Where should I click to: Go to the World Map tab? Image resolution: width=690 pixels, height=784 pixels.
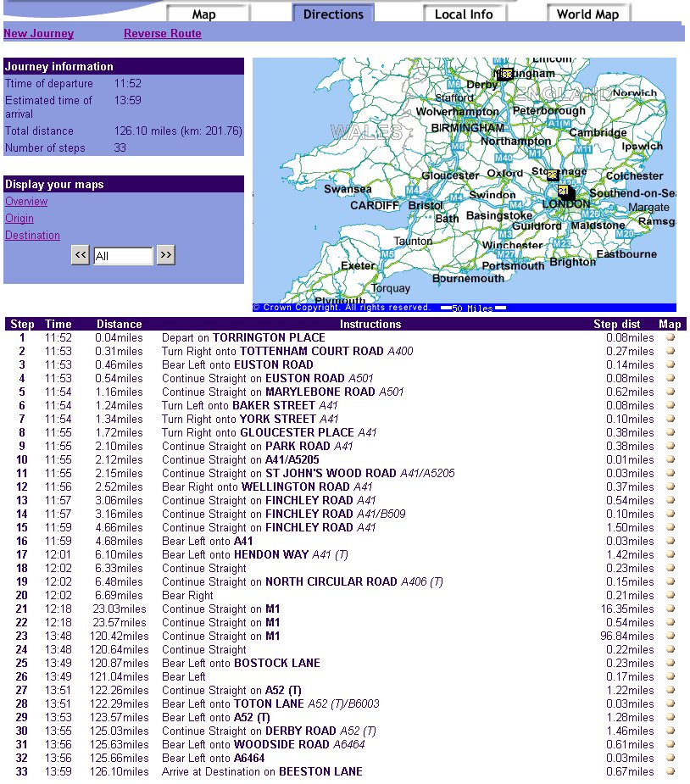(588, 14)
